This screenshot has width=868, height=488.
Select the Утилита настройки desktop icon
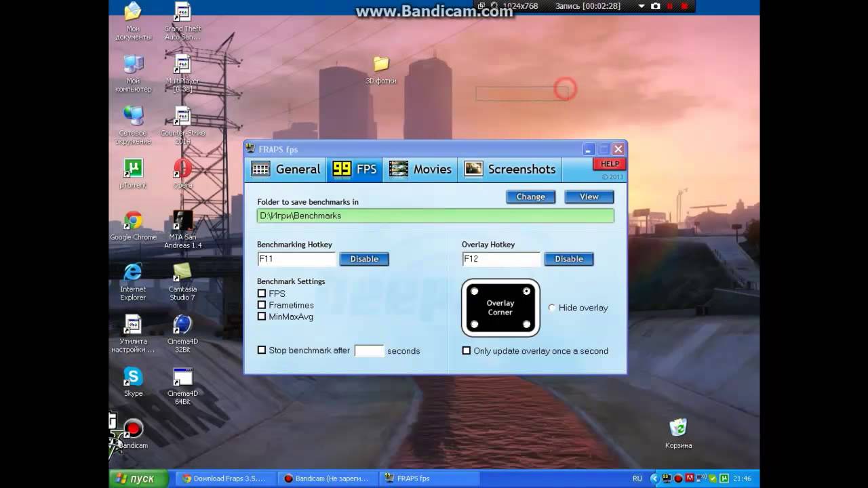pyautogui.click(x=133, y=333)
